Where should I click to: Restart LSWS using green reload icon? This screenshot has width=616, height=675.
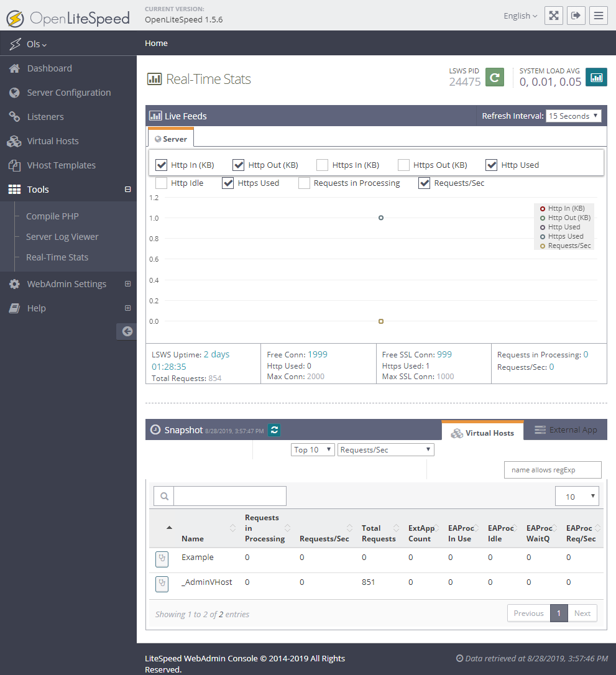pos(495,78)
